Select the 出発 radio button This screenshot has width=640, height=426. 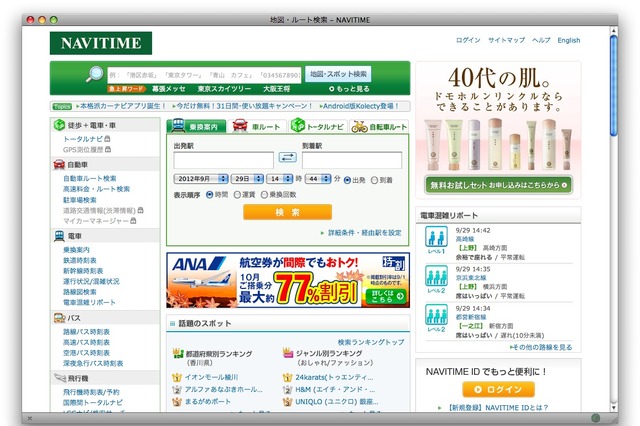347,180
